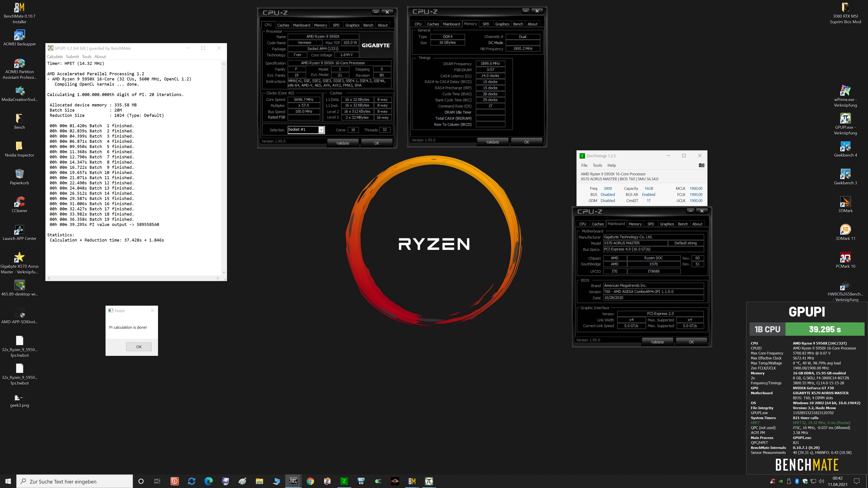Open Help menu in ZenTimings

coord(612,165)
